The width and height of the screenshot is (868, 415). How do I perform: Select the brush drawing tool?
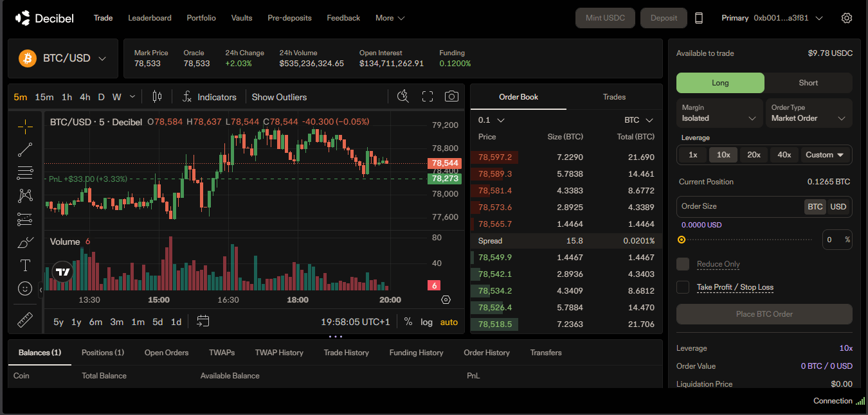25,242
